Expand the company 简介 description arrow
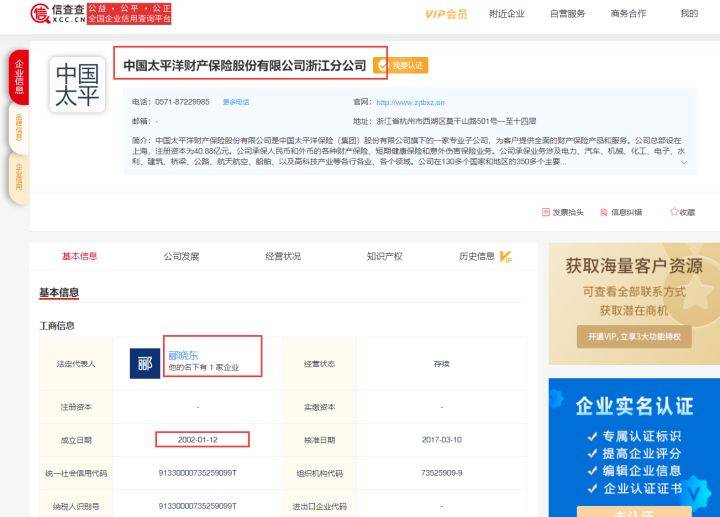 coord(684,163)
